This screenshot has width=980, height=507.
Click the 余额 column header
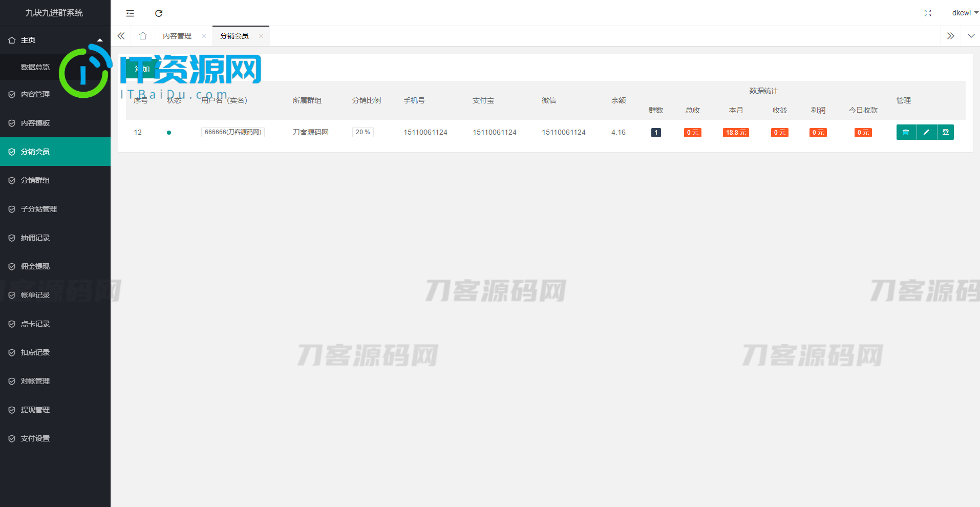point(619,100)
